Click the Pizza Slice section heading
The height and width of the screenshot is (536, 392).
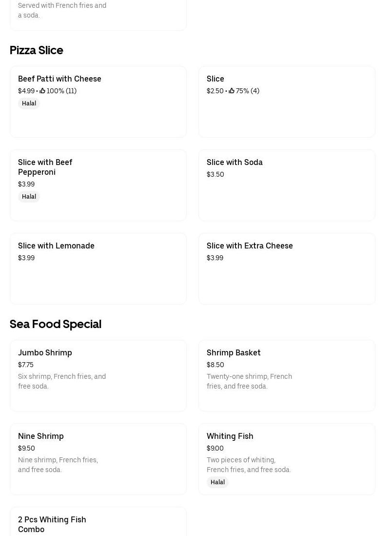coord(37,50)
